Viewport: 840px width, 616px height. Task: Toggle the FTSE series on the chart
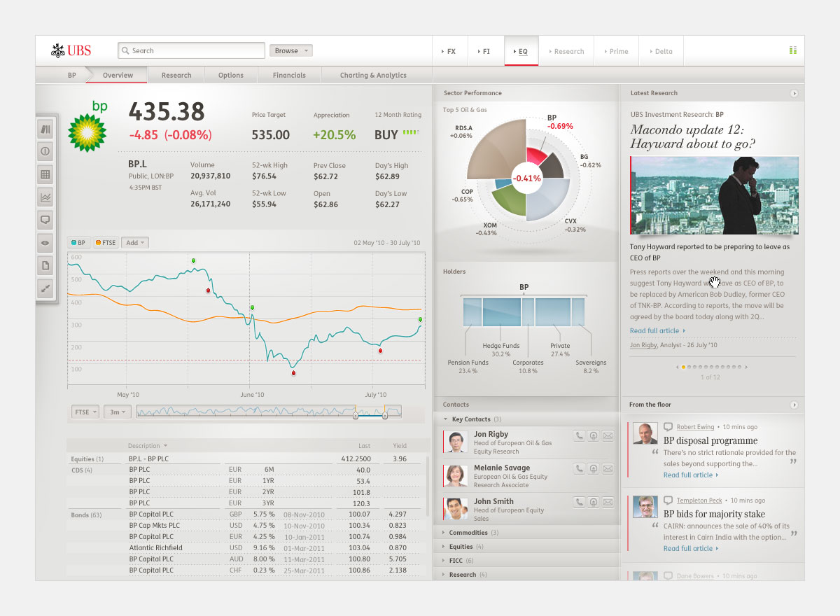(x=106, y=243)
